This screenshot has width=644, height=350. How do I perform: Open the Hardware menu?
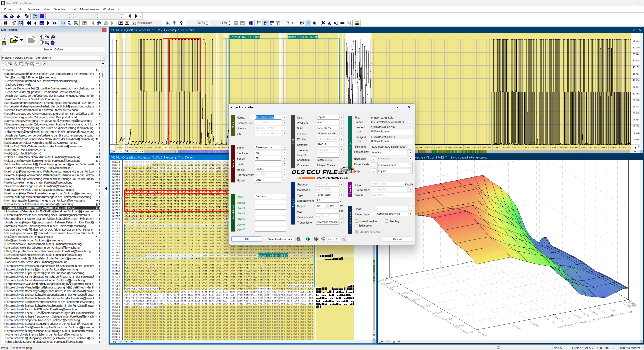tap(33, 9)
